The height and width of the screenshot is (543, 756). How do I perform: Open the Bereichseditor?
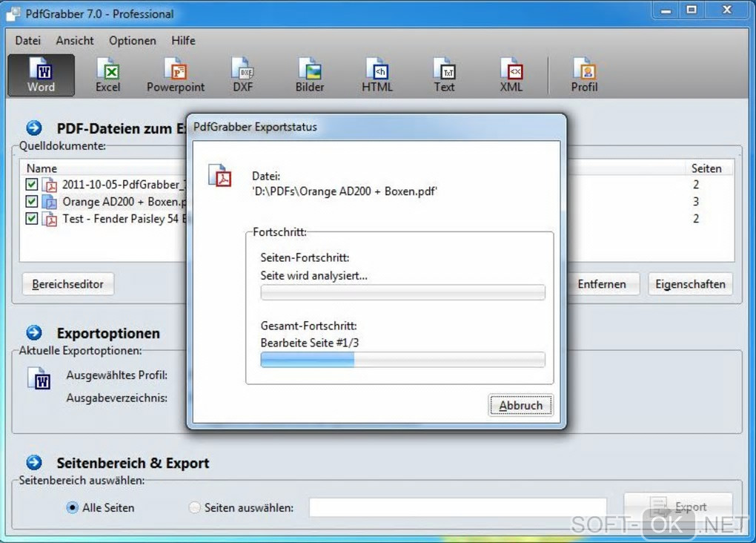tap(68, 284)
